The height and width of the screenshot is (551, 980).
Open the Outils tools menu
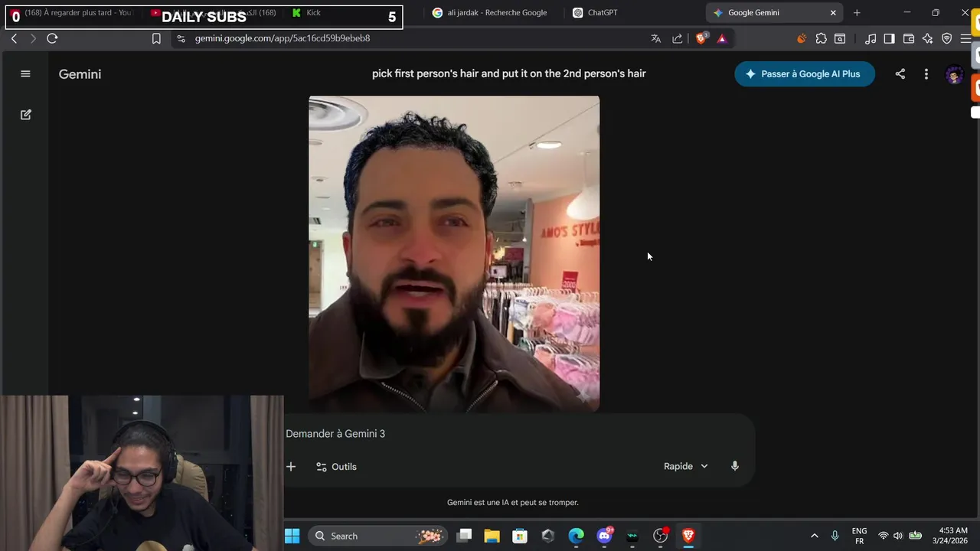click(x=337, y=466)
